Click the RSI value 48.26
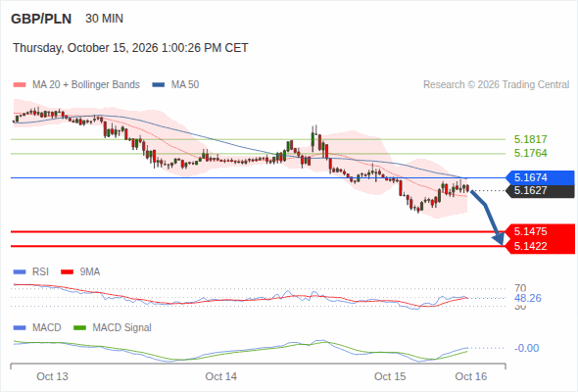578x392 pixels. click(x=528, y=298)
